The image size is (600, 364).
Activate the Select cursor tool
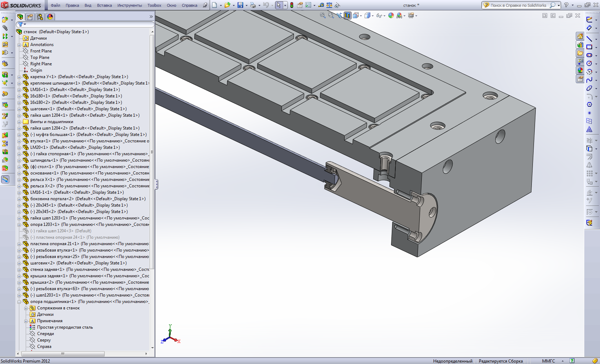pos(279,5)
